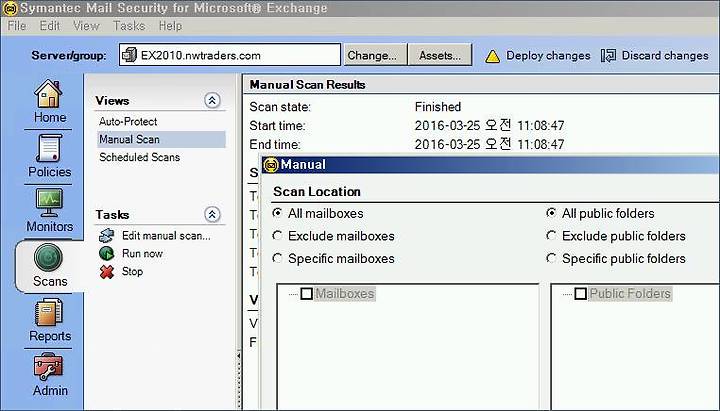This screenshot has width=720, height=411.
Task: Click the Reports label in sidebar
Action: point(50,336)
